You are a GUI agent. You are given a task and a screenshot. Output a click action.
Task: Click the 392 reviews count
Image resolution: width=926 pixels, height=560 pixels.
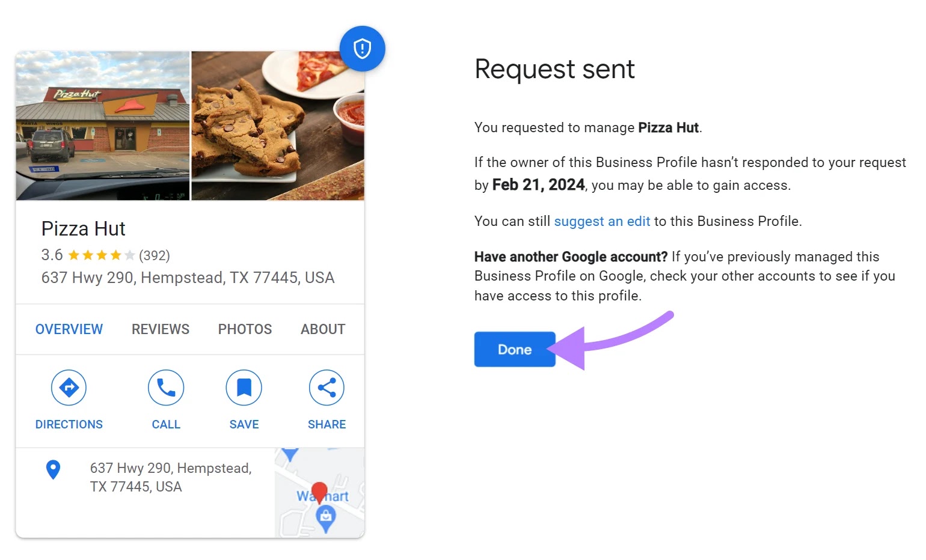click(x=155, y=255)
